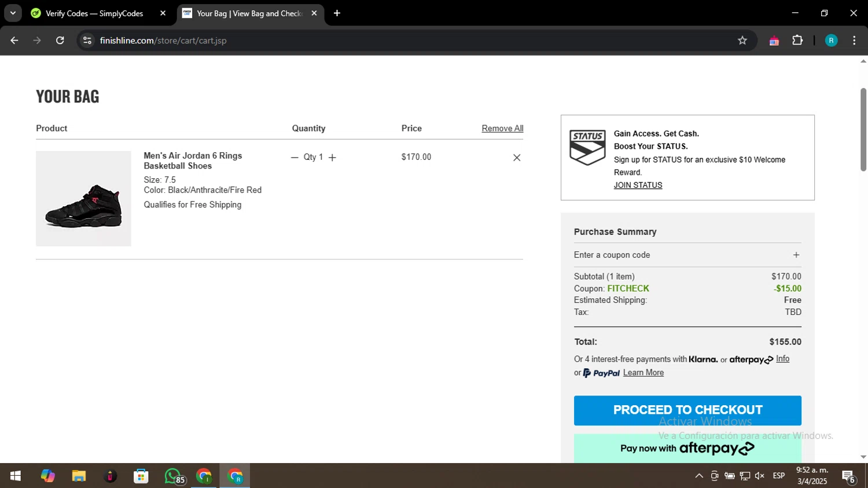Open the dark app icon beside File Explorer
868x488 pixels.
110,476
